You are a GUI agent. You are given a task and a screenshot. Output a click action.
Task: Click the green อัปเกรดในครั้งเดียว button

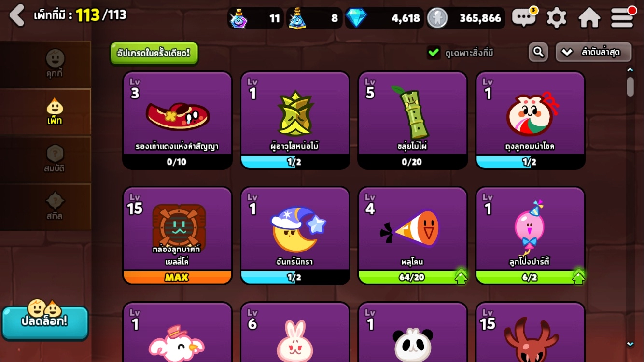point(154,53)
